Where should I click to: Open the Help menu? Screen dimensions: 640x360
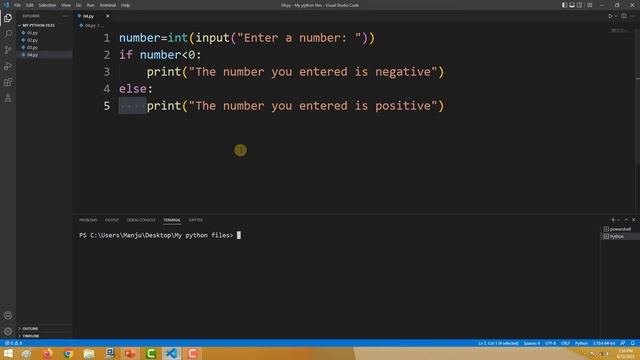(125, 5)
